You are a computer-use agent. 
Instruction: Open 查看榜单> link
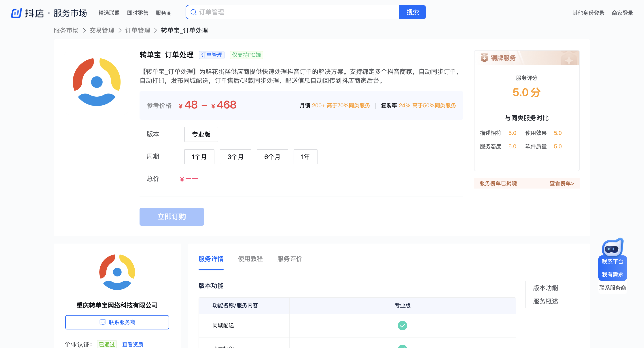coord(562,183)
